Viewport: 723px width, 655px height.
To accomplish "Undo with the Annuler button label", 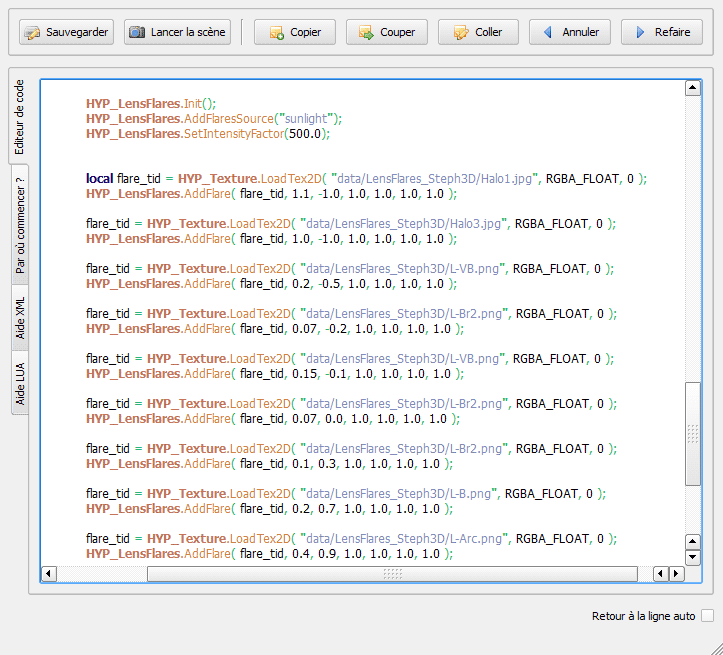I will point(581,32).
